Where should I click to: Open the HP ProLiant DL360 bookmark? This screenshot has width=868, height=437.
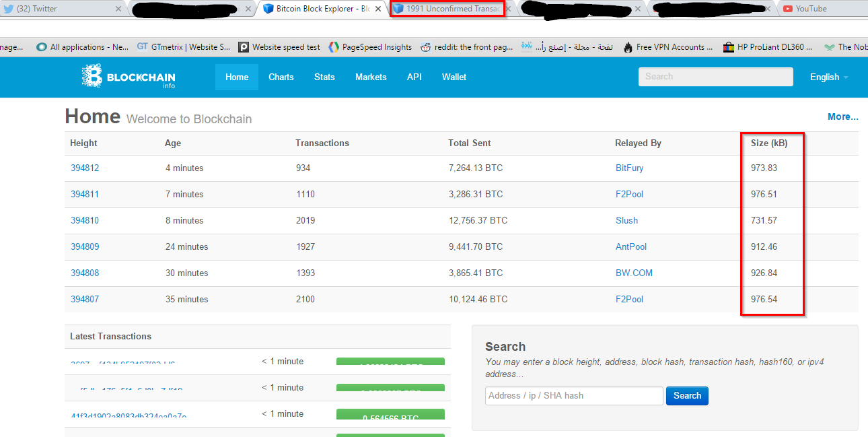(x=768, y=47)
